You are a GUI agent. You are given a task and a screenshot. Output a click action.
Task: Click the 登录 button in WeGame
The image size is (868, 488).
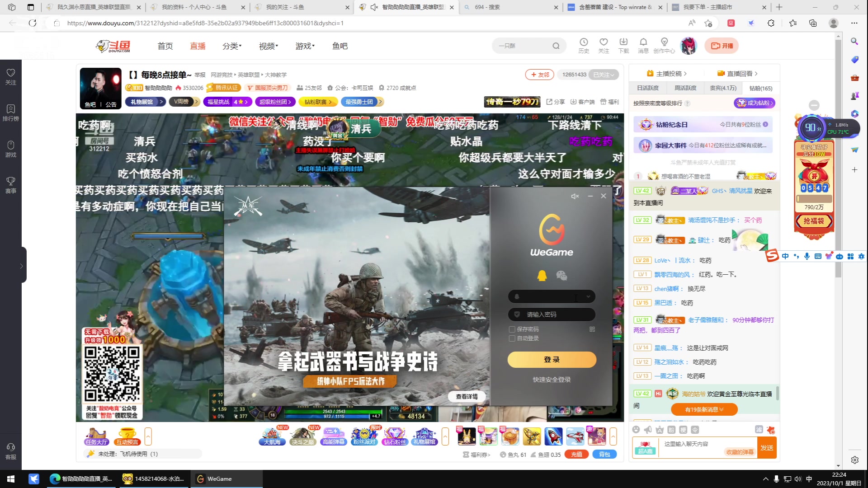point(552,360)
